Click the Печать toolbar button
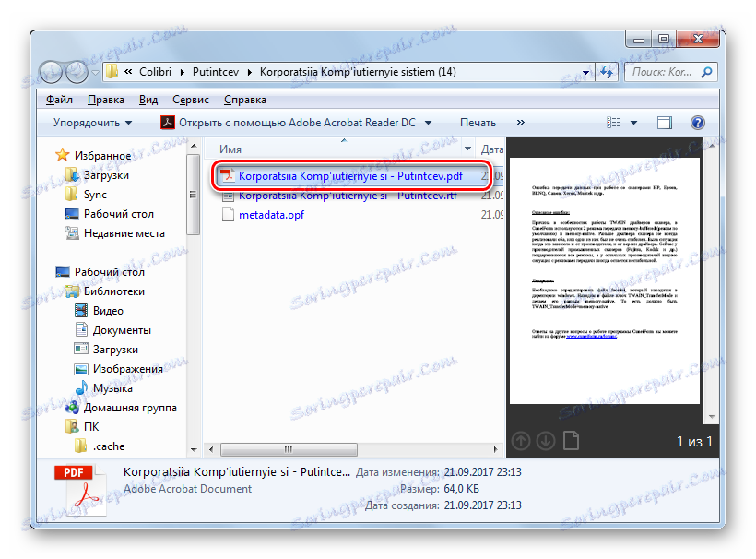Screen dimensions: 756x559 (x=478, y=123)
